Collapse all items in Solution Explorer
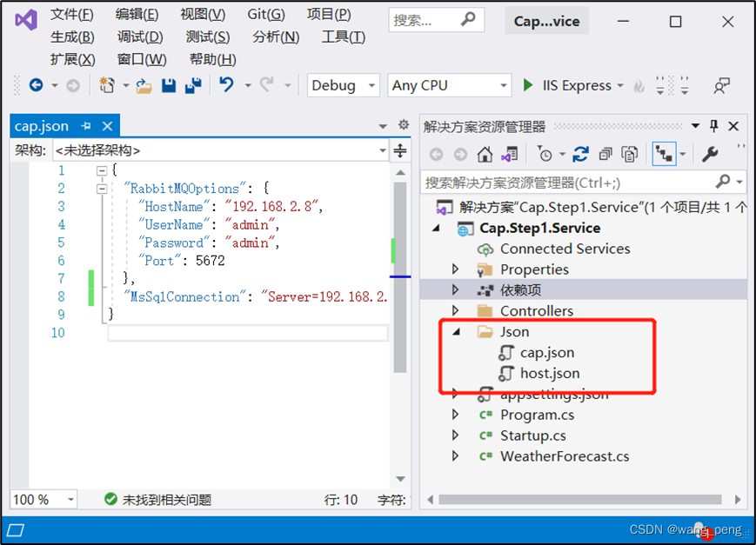Viewport: 756px width, 545px height. 607,153
